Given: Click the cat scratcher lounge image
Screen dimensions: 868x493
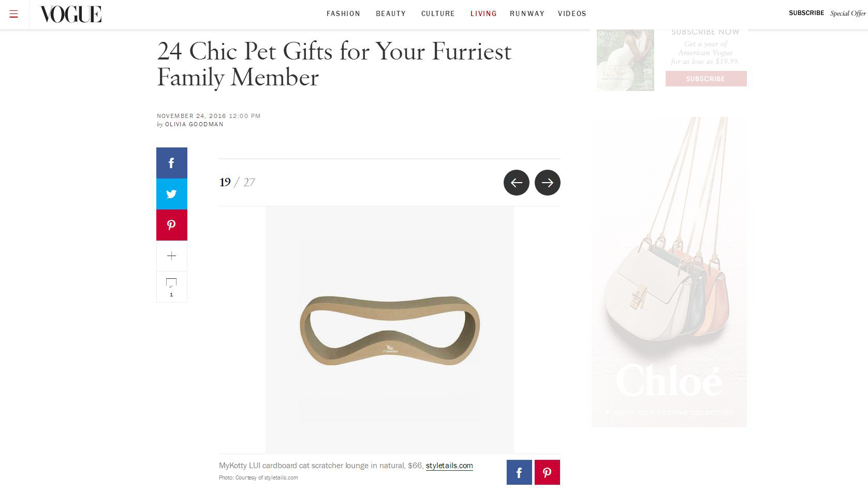Looking at the screenshot, I should 390,330.
